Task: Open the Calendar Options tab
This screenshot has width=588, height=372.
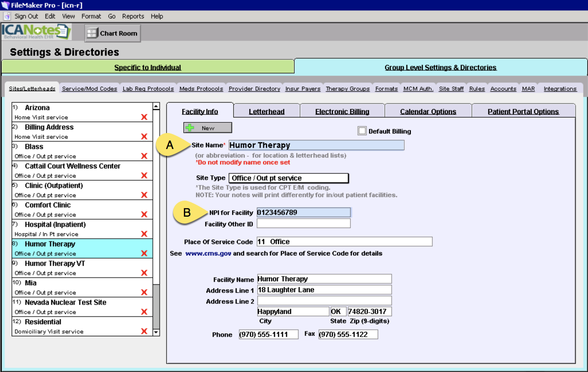Action: 428,110
